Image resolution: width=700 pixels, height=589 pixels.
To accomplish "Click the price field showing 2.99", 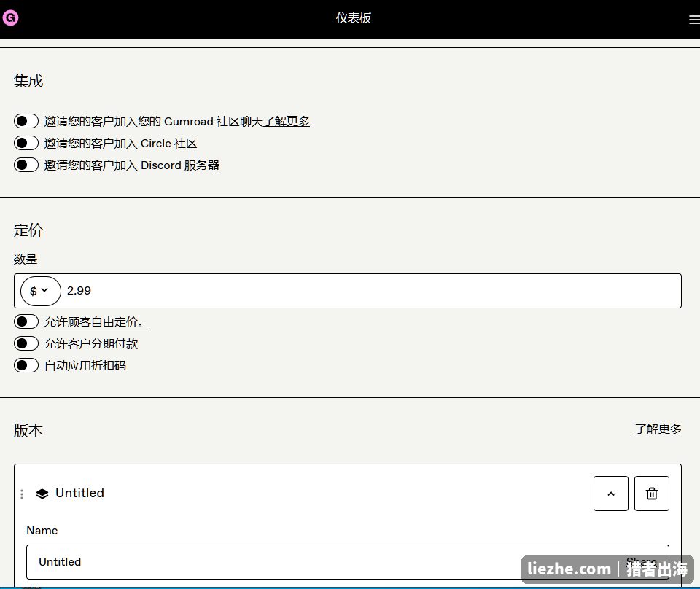I will [347, 291].
